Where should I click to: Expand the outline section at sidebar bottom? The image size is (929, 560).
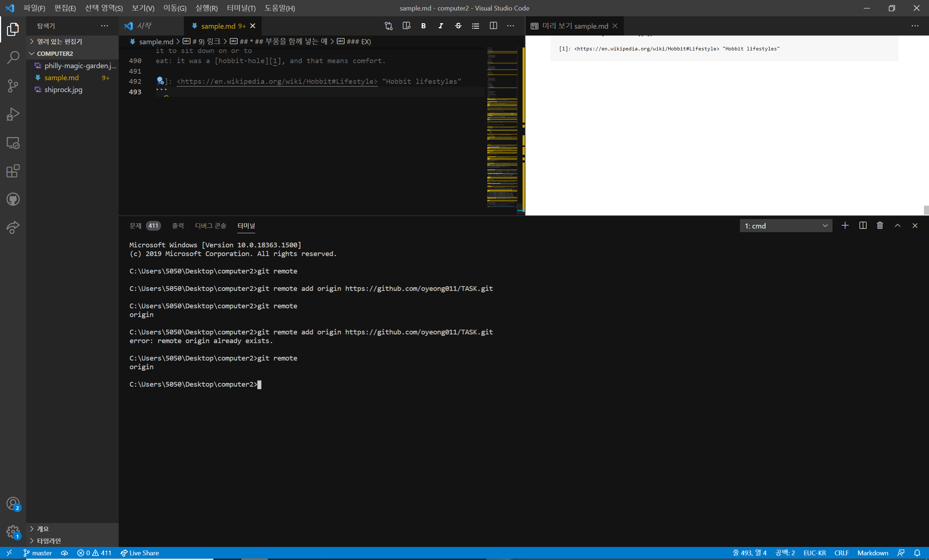(72, 529)
